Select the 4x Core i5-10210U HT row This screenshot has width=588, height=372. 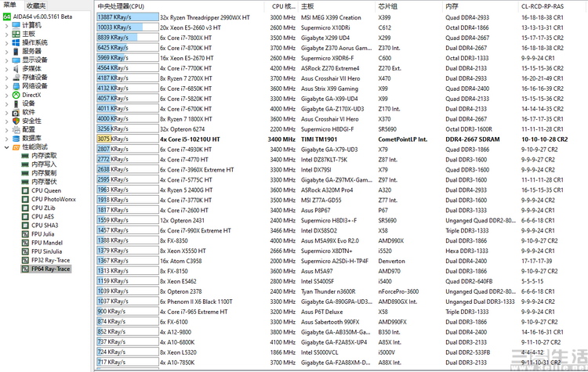click(341, 139)
